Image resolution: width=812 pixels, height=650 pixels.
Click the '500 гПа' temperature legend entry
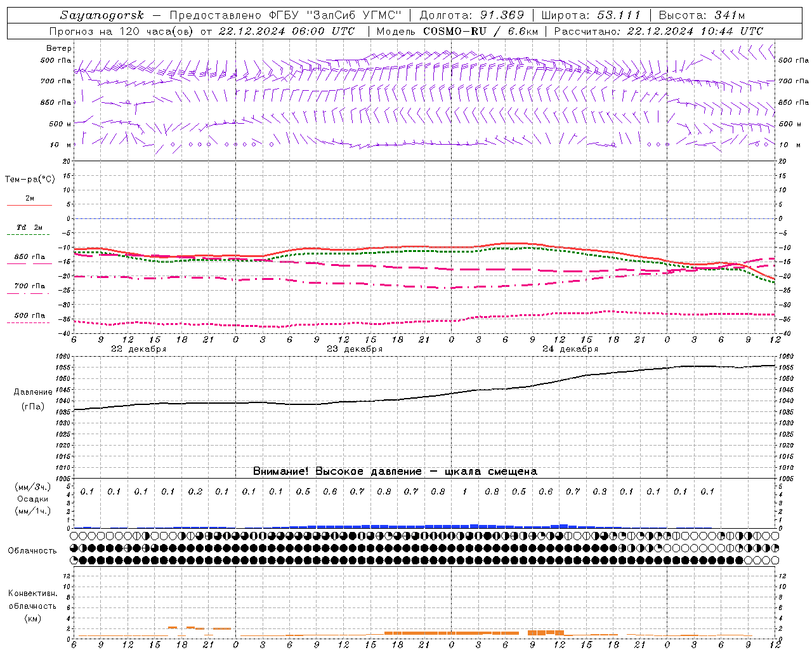click(30, 315)
